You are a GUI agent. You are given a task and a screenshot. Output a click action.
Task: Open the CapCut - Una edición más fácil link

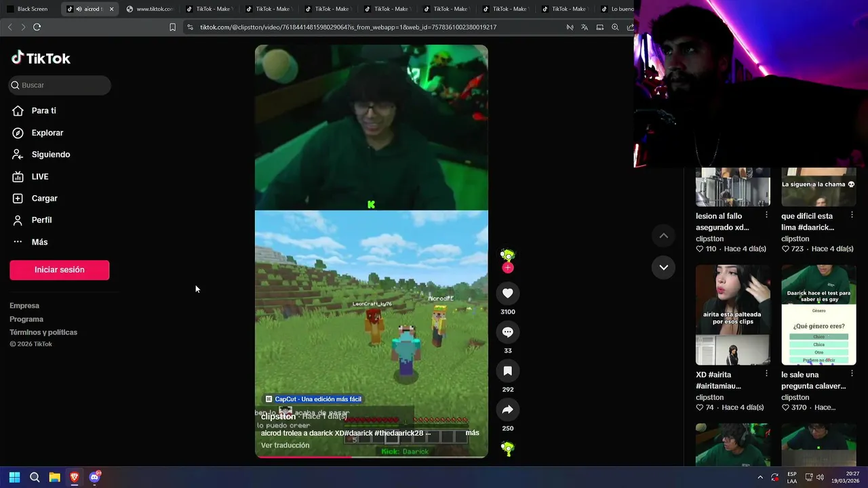pyautogui.click(x=313, y=399)
